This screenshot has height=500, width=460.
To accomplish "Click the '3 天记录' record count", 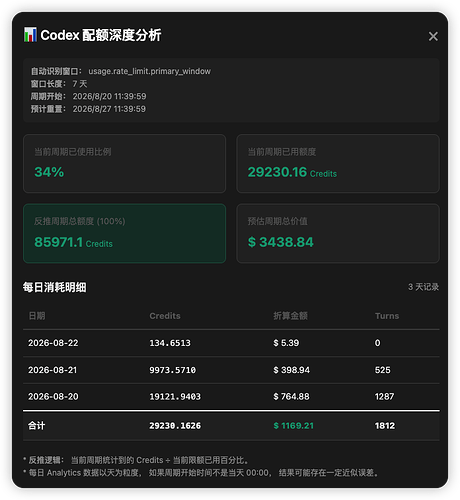I will (x=423, y=287).
